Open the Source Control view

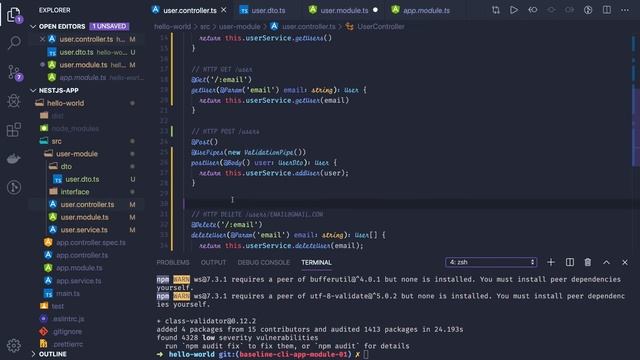tap(15, 72)
